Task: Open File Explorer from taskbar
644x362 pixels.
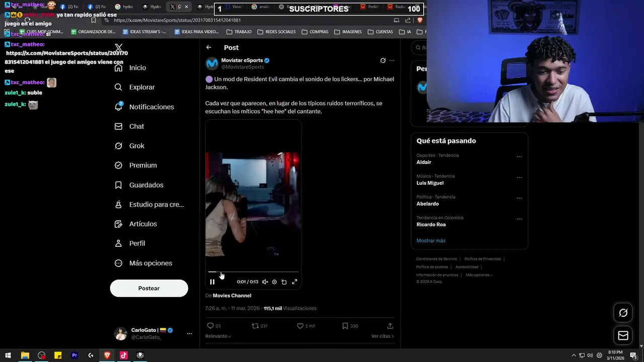Action: (25, 355)
